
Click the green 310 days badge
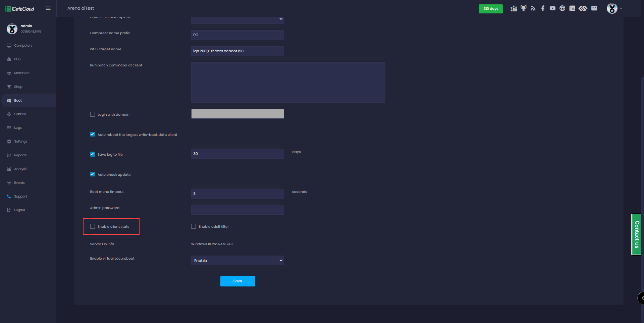490,9
